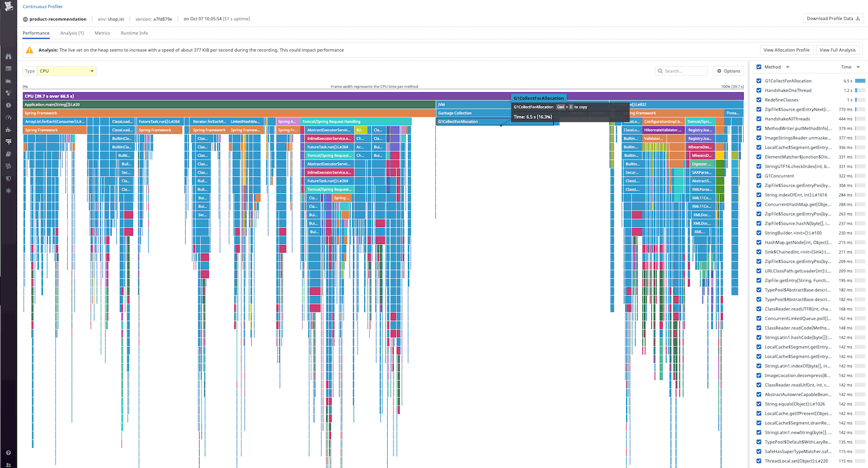The height and width of the screenshot is (468, 868).
Task: Click the View Allocation Profile button
Action: tap(786, 50)
